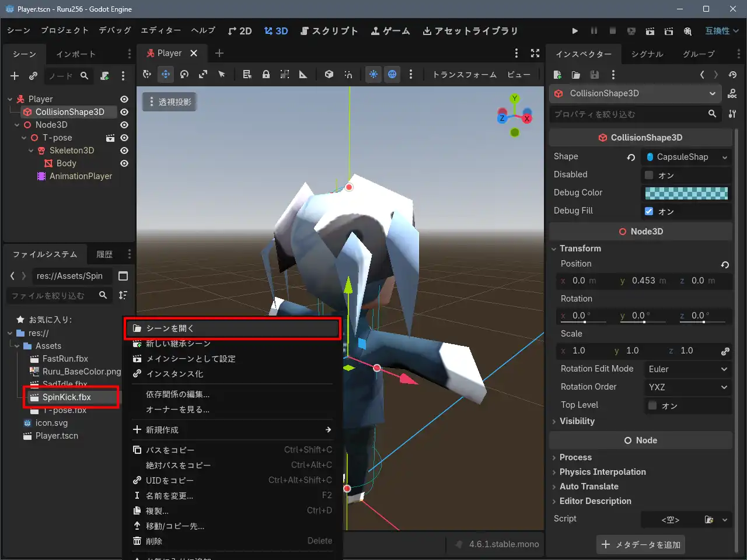
Task: Uncheck the Debug Fill checkbox
Action: [x=649, y=211]
